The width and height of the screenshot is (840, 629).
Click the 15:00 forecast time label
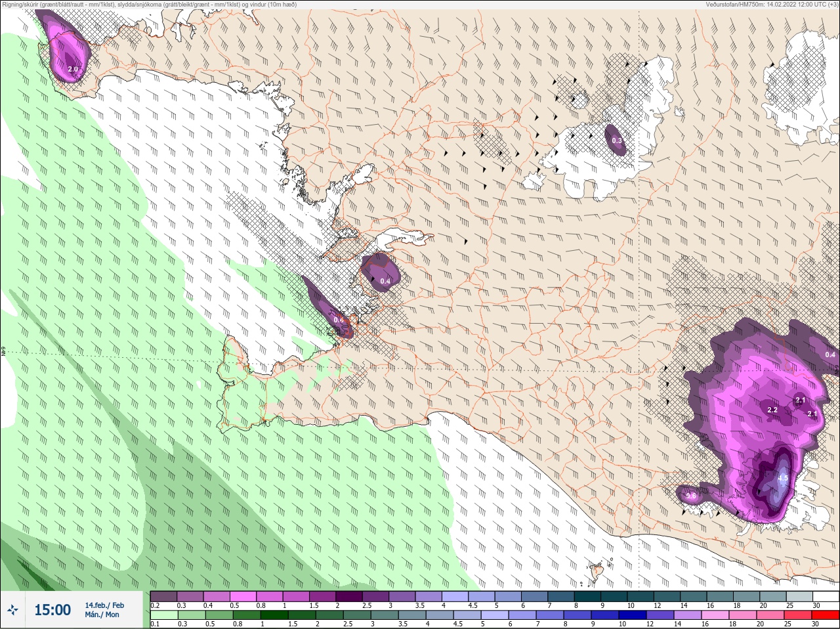pos(52,610)
